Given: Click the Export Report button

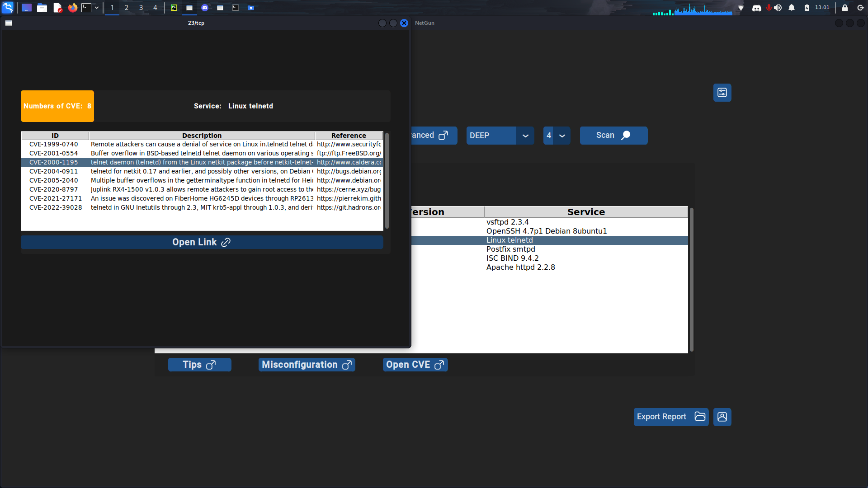Looking at the screenshot, I should [670, 417].
